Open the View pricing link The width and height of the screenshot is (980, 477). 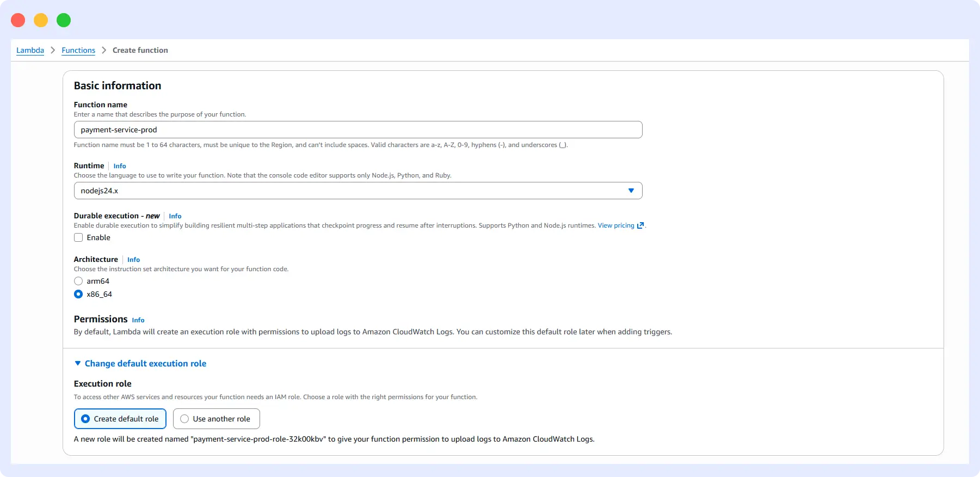coord(616,225)
